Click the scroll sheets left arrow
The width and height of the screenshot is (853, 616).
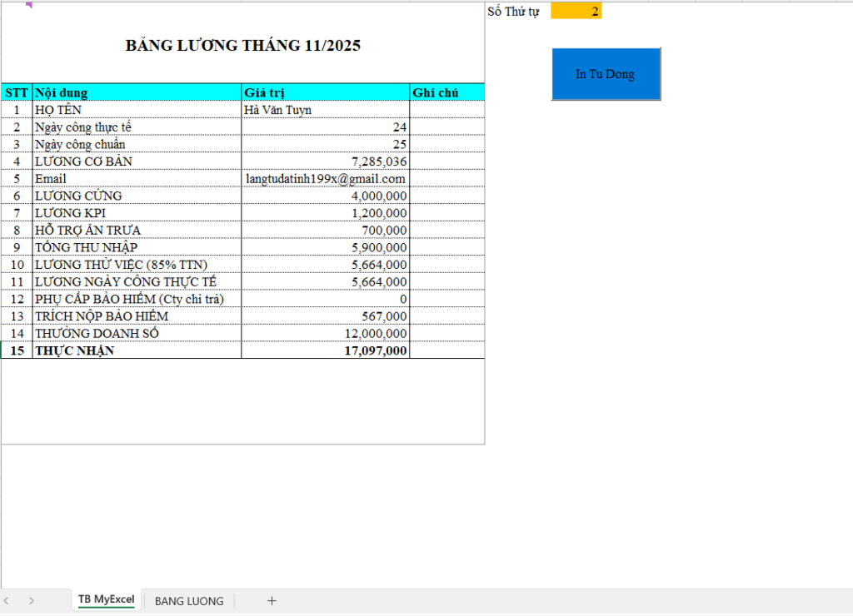point(7,600)
